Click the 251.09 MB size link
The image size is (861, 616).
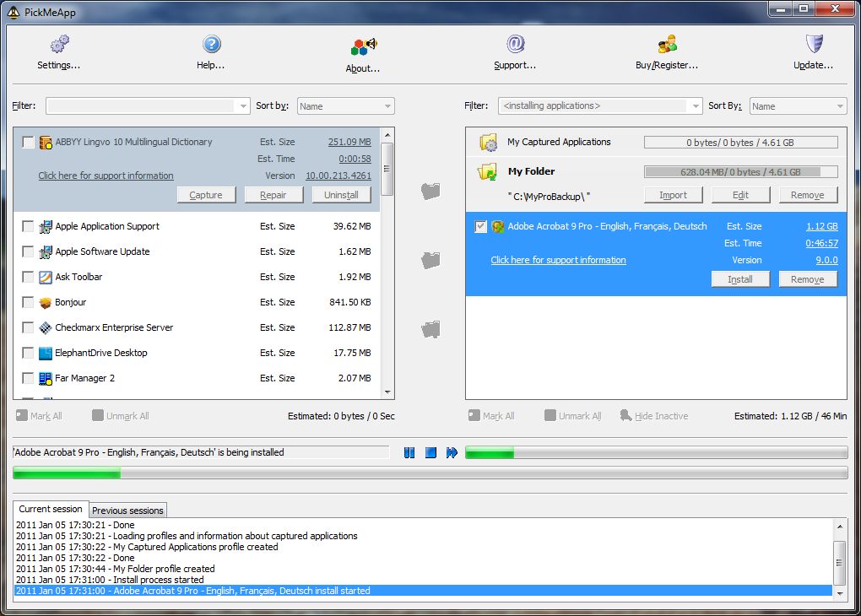click(349, 143)
